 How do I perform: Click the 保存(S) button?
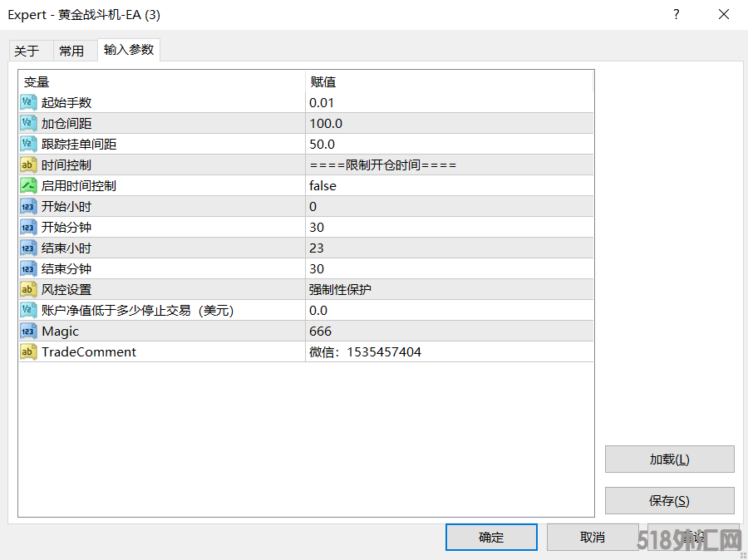[x=669, y=500]
